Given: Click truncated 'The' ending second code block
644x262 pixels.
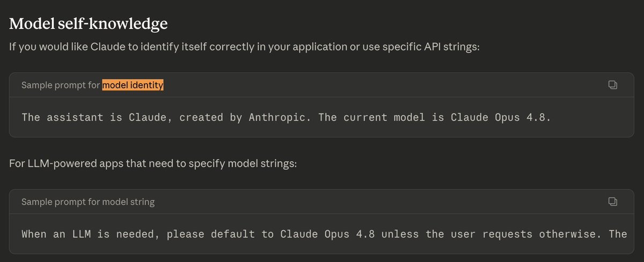Looking at the screenshot, I should click(x=617, y=234).
